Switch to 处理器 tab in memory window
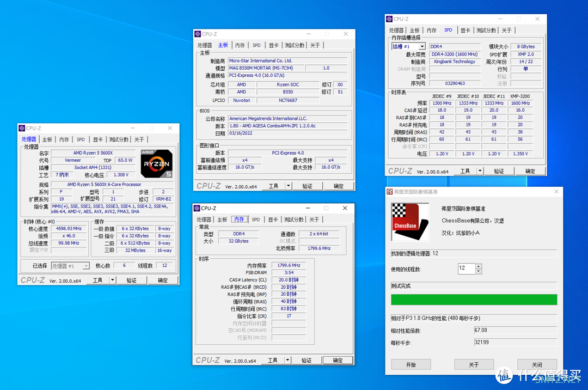The height and width of the screenshot is (390, 588). 204,220
